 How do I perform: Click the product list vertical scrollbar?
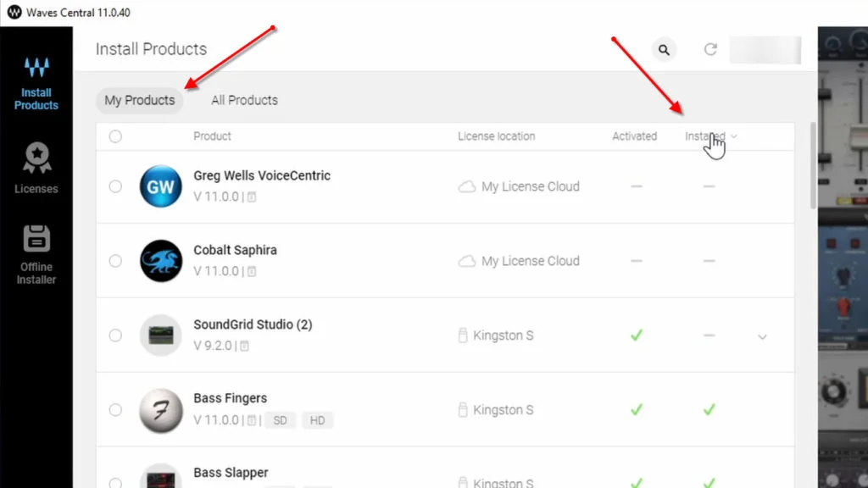click(x=813, y=166)
